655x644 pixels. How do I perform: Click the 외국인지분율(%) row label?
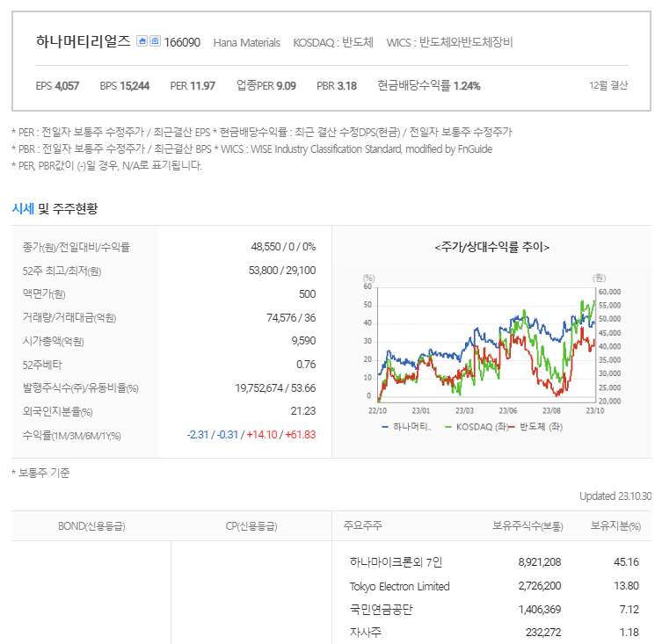pos(58,411)
